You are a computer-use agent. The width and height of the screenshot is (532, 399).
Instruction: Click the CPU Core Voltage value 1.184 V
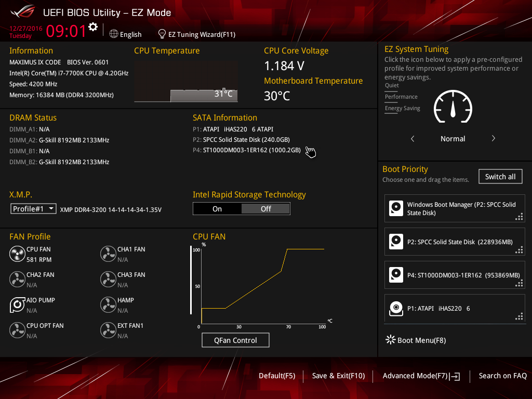(x=284, y=66)
